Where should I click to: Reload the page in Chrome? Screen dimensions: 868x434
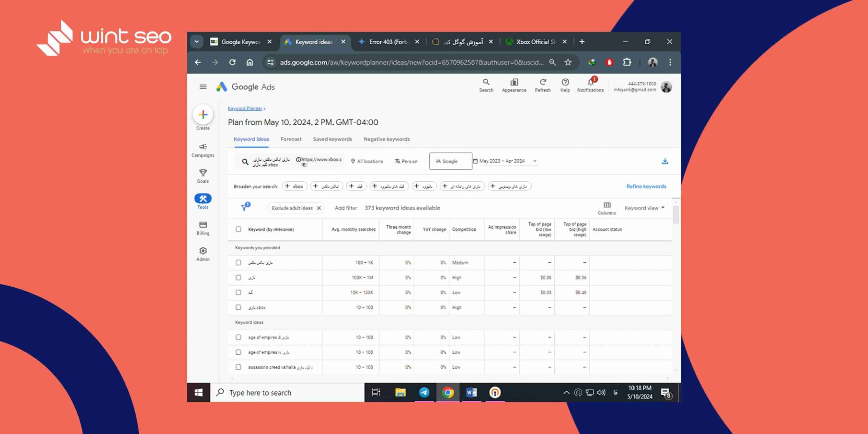coord(232,62)
